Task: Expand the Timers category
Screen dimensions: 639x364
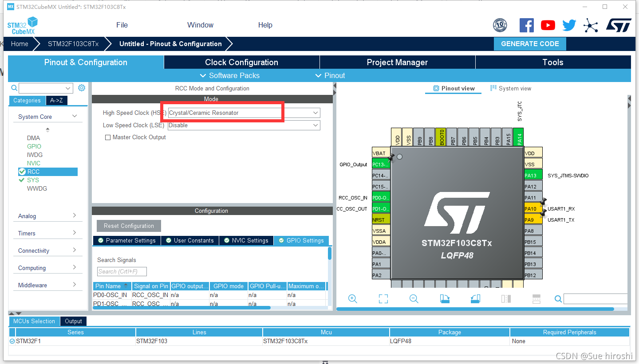Action: point(75,233)
